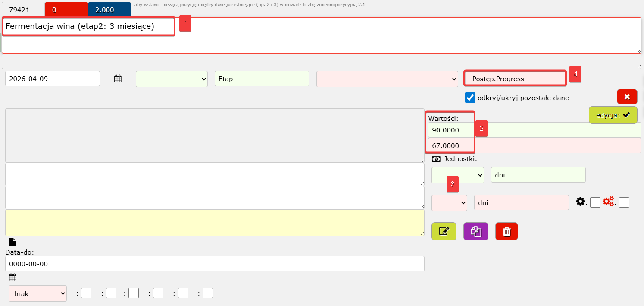The width and height of the screenshot is (644, 306).
Task: Click the pink 'dni' unit field
Action: pos(522,202)
